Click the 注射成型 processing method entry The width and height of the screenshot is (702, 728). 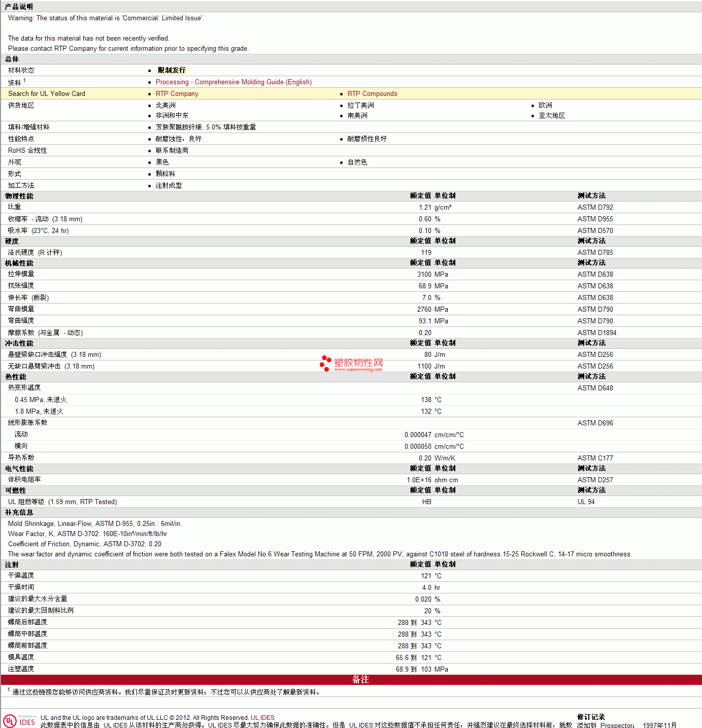click(169, 186)
